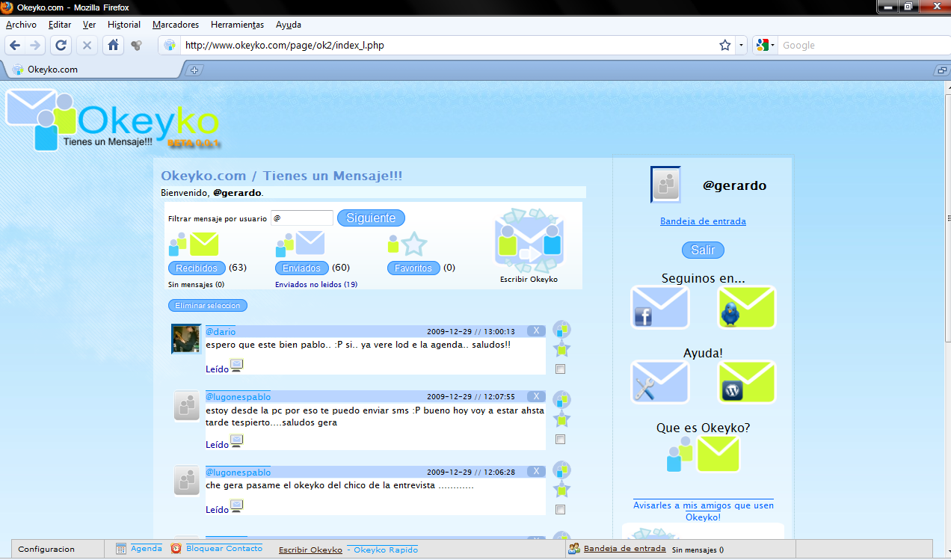Click the Bloquear Contacto clock icon
951x560 pixels.
pyautogui.click(x=176, y=549)
